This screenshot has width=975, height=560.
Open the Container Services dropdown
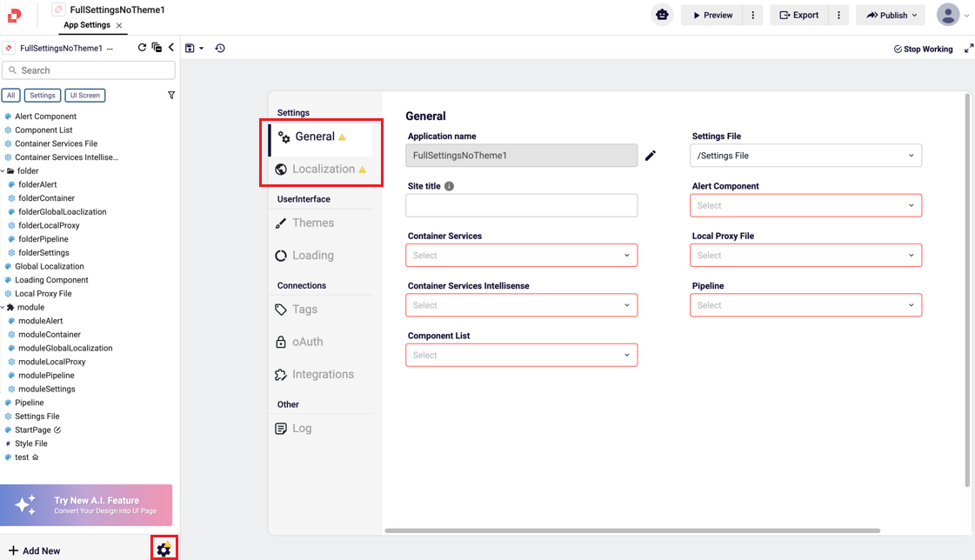[521, 256]
